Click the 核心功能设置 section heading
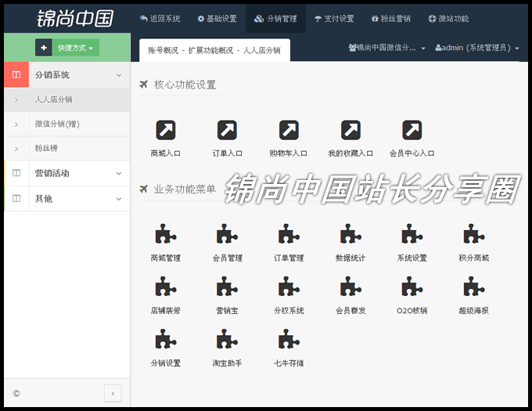The height and width of the screenshot is (411, 532). (x=185, y=85)
